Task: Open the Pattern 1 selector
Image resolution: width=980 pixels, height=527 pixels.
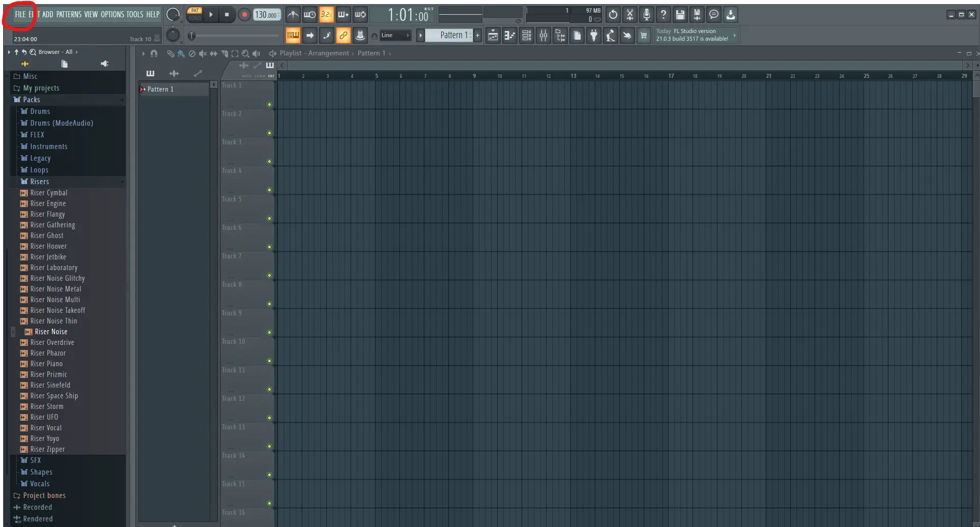Action: coord(448,35)
